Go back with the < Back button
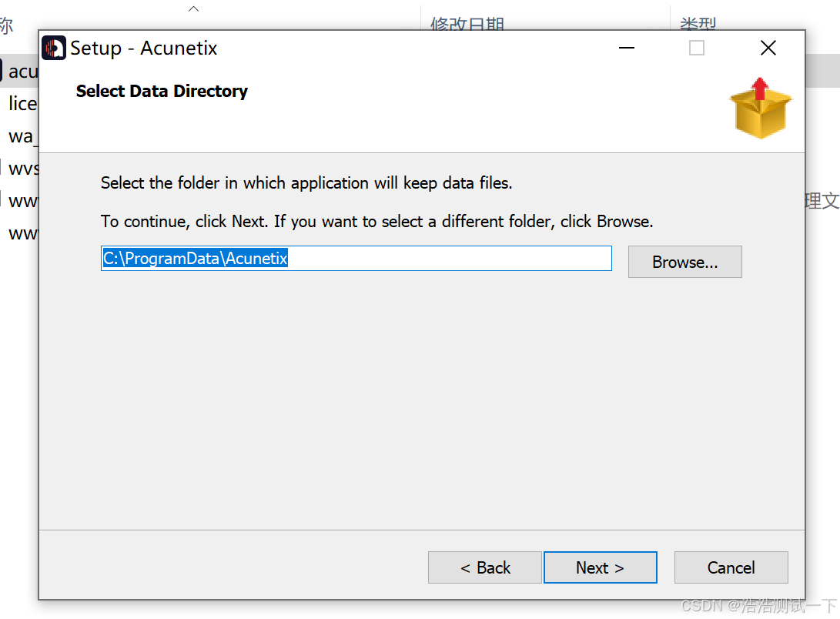840x619 pixels. point(485,567)
